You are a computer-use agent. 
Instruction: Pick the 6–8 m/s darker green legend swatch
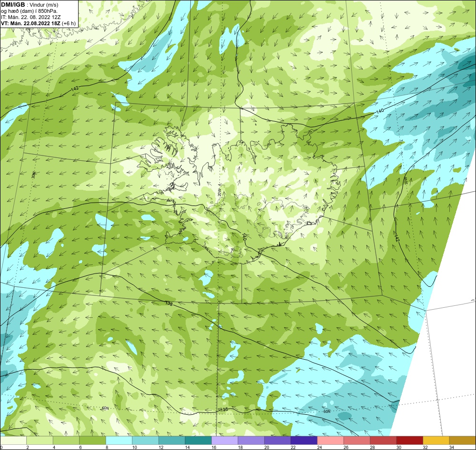[93, 440]
